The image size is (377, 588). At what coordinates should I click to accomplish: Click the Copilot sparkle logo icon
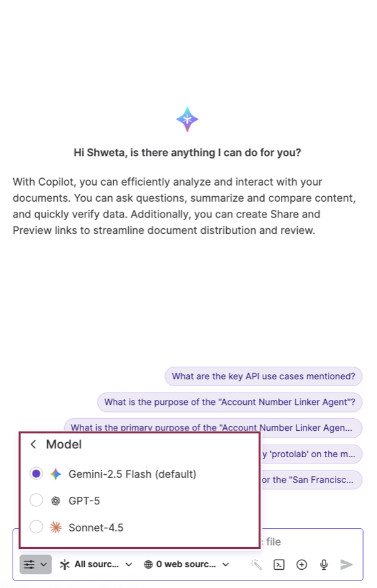click(187, 119)
